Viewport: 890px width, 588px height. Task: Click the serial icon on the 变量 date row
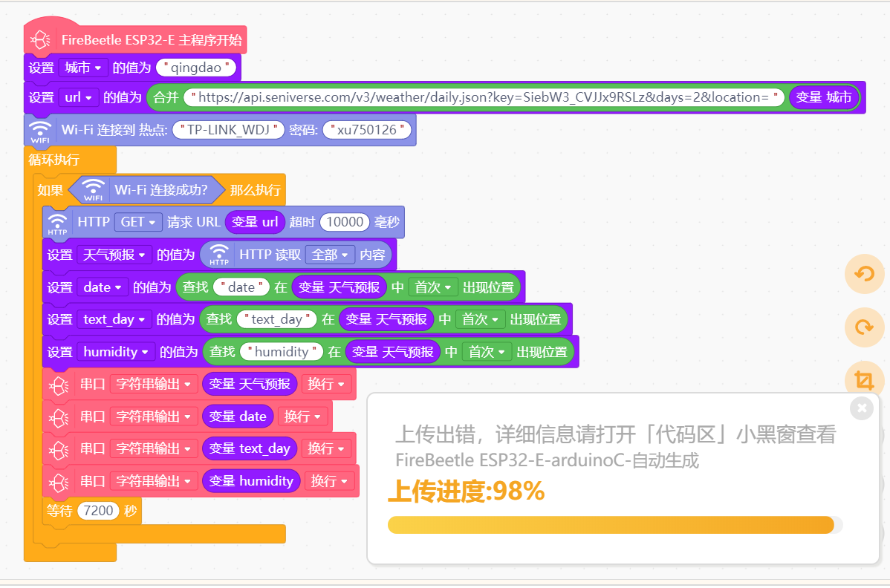59,417
